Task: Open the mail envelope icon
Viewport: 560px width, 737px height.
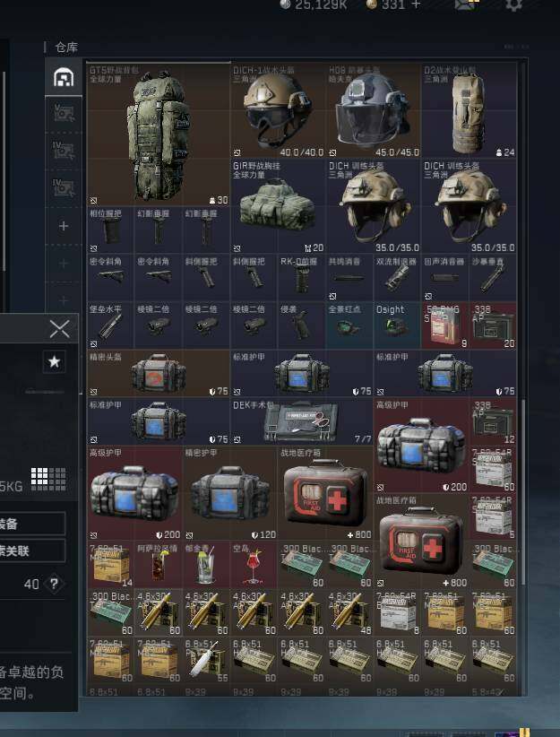Action: coord(466,4)
